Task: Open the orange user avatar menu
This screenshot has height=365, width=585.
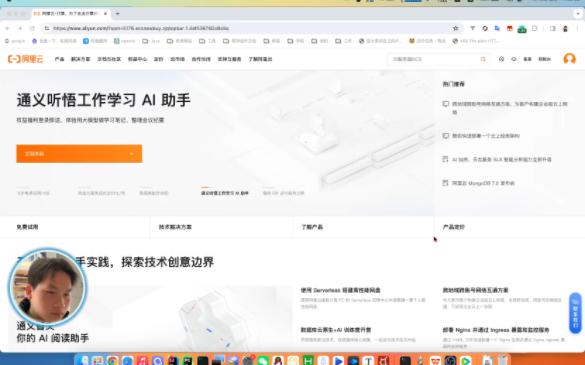Action: tap(569, 59)
